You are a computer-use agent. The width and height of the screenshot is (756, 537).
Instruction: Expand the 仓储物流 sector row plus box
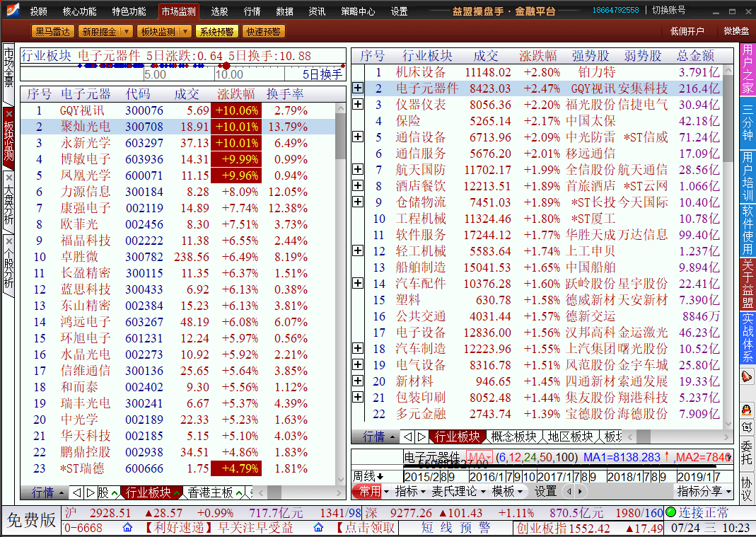(x=358, y=202)
